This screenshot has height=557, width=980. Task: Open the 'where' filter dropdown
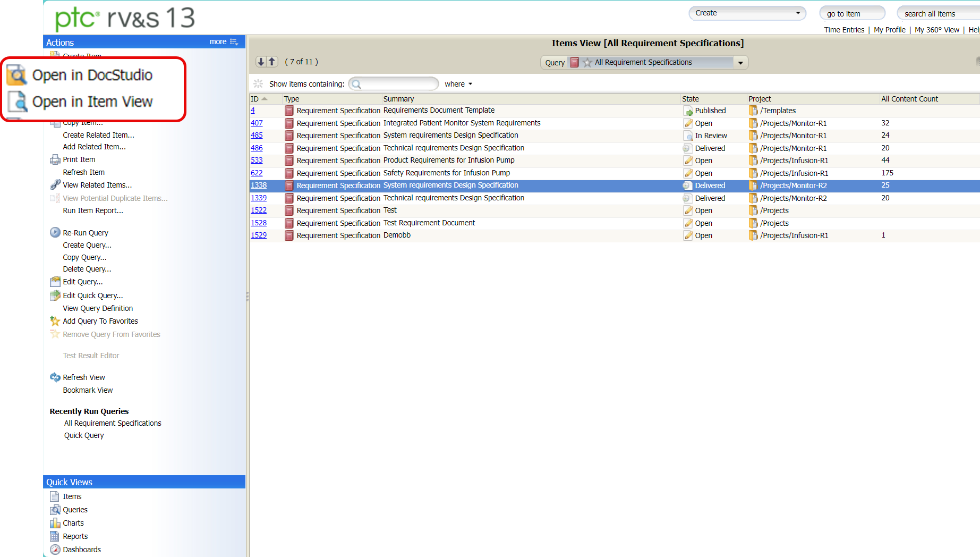point(458,84)
